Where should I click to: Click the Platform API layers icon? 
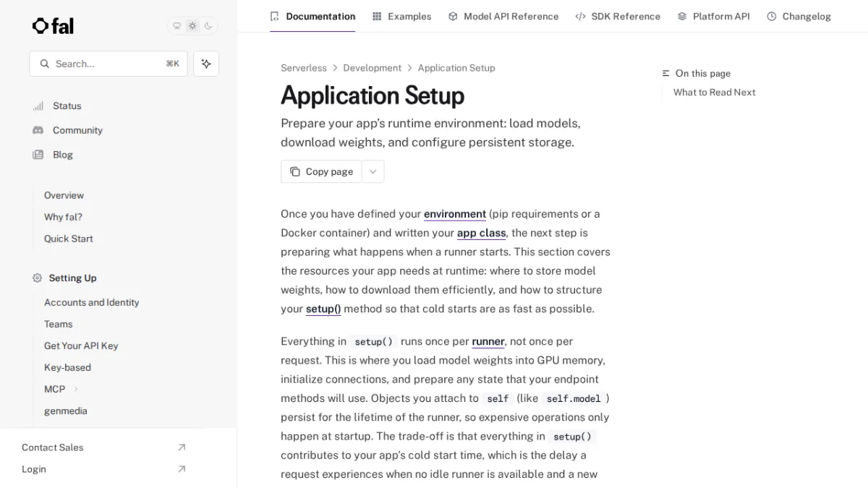(x=682, y=16)
